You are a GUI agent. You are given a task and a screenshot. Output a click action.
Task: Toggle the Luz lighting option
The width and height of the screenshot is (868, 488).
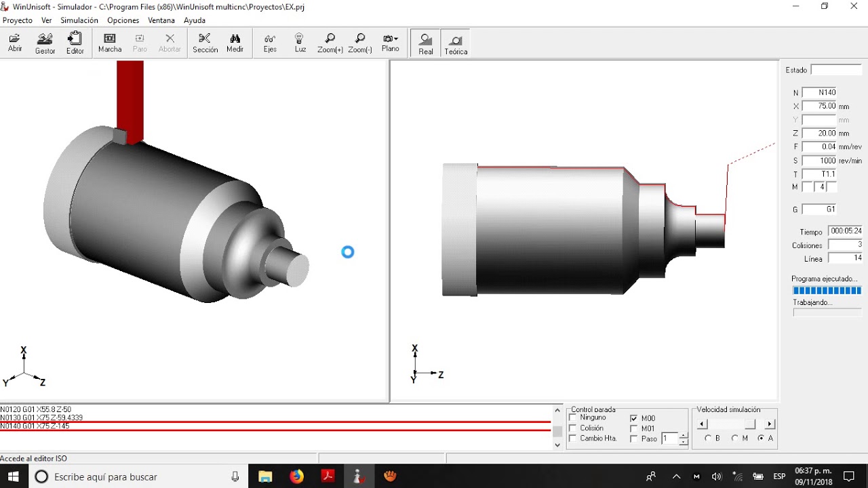[300, 43]
